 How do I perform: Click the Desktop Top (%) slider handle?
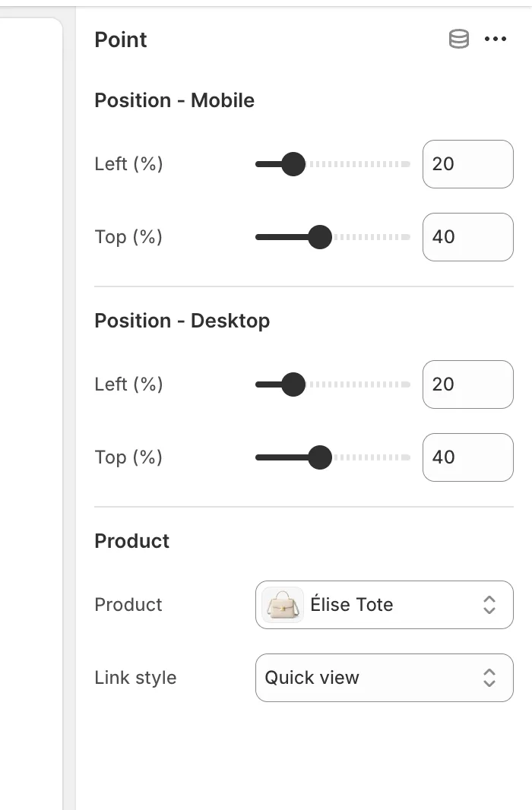coord(320,457)
